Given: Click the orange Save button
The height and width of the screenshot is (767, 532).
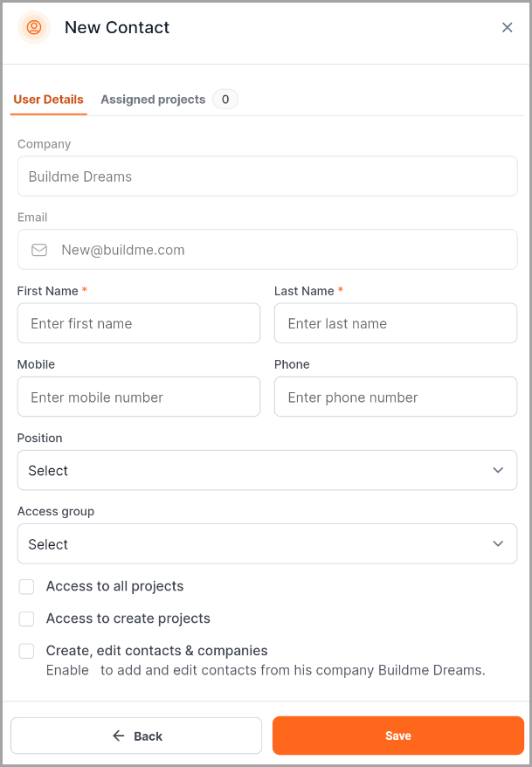Looking at the screenshot, I should tap(398, 736).
